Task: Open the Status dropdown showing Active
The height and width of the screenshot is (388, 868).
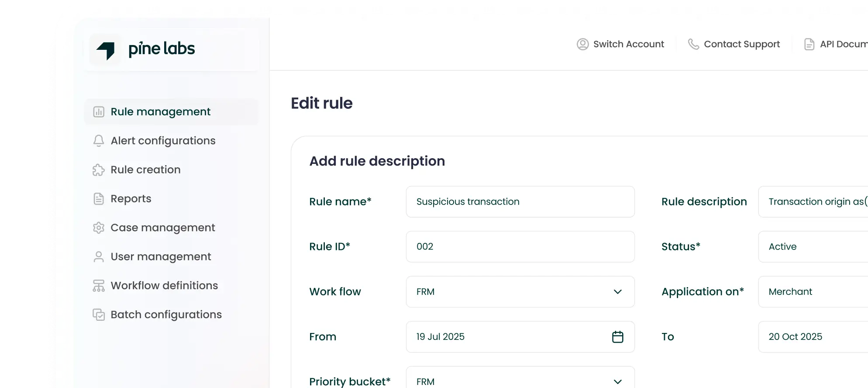Action: click(813, 247)
